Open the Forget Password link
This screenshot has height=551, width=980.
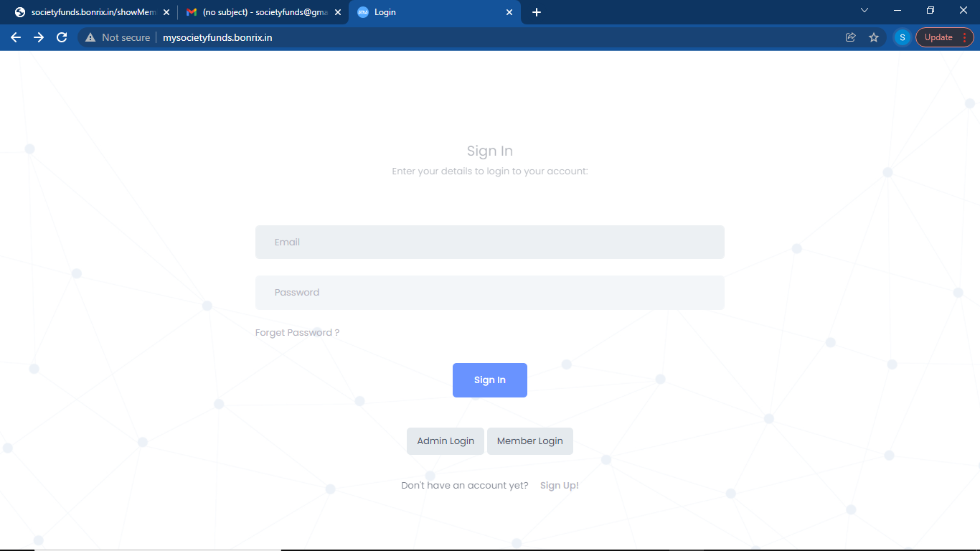click(297, 333)
